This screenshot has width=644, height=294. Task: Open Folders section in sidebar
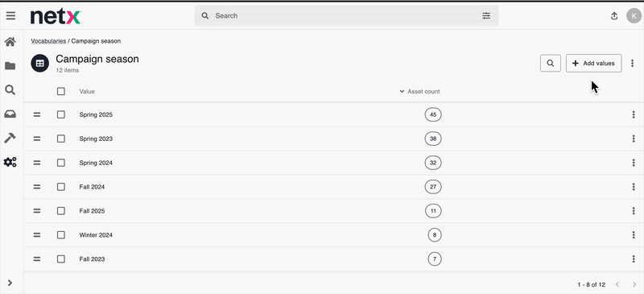[10, 66]
